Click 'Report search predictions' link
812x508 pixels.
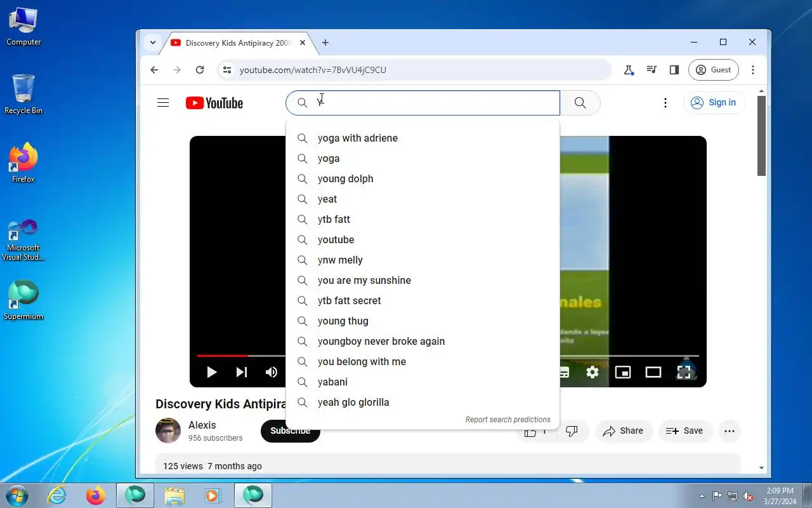[x=507, y=420]
